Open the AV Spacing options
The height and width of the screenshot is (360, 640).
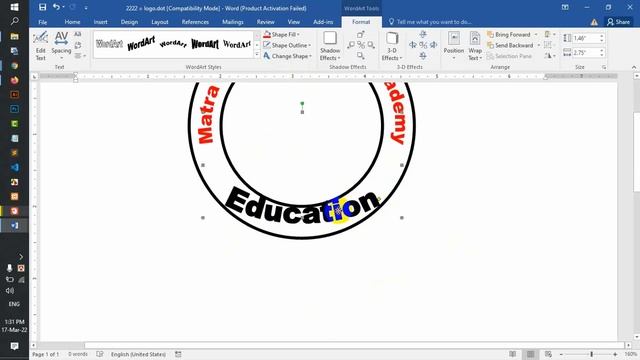coord(61,46)
